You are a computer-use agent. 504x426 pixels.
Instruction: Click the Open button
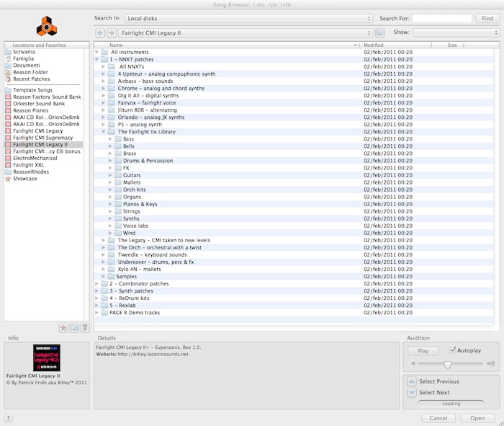click(477, 417)
